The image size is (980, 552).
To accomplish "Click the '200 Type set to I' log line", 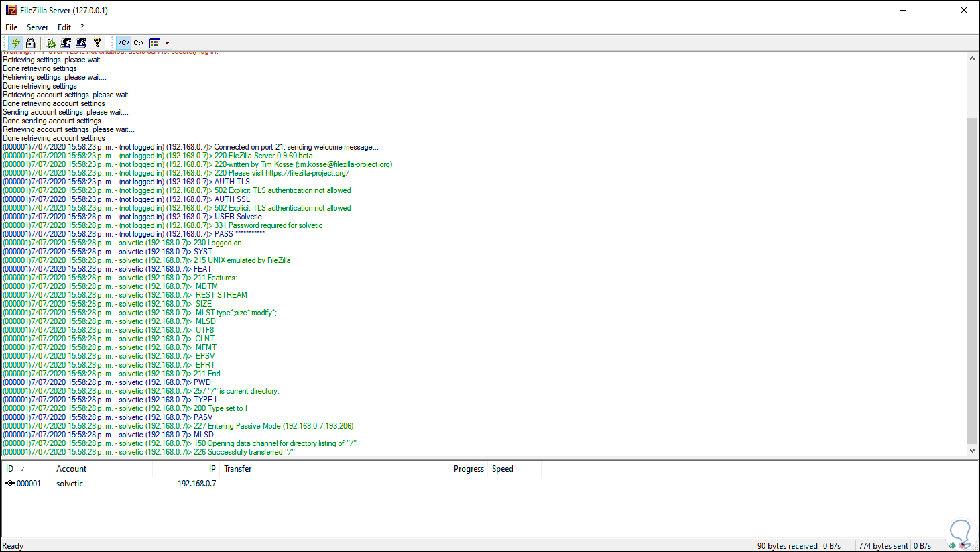I will (125, 408).
